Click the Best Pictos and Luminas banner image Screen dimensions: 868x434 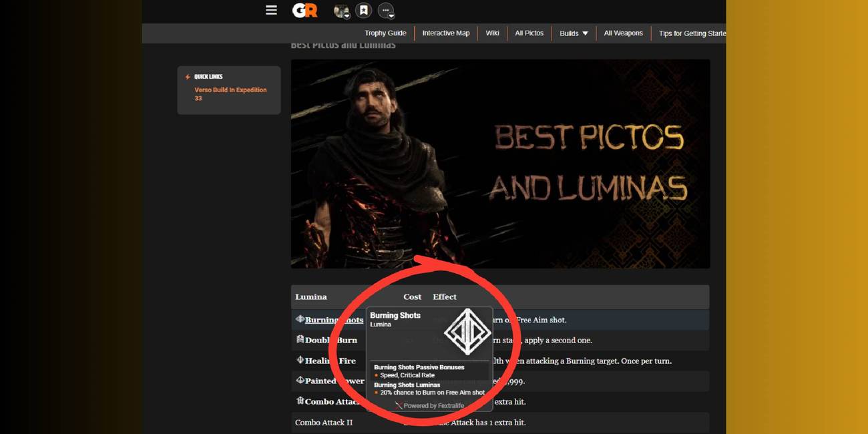coord(499,164)
